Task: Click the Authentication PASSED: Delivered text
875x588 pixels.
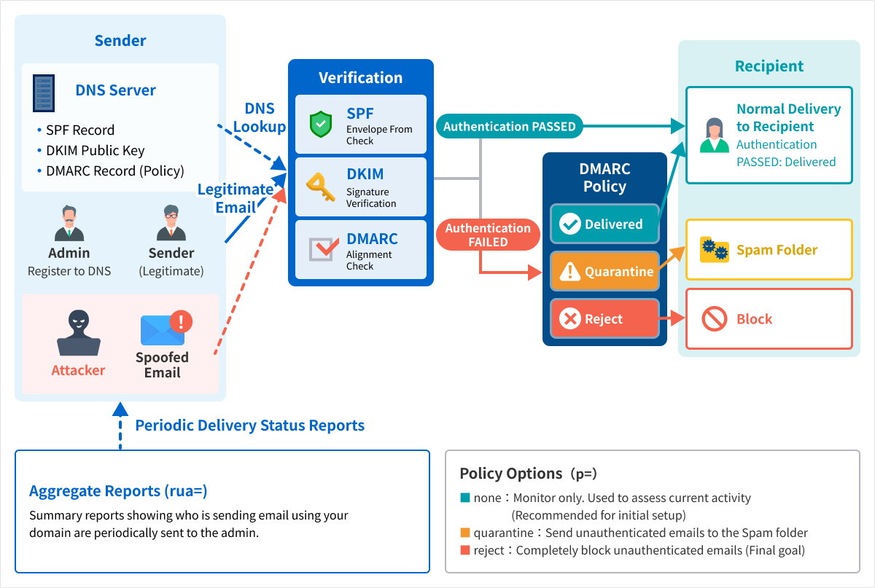Action: click(786, 153)
